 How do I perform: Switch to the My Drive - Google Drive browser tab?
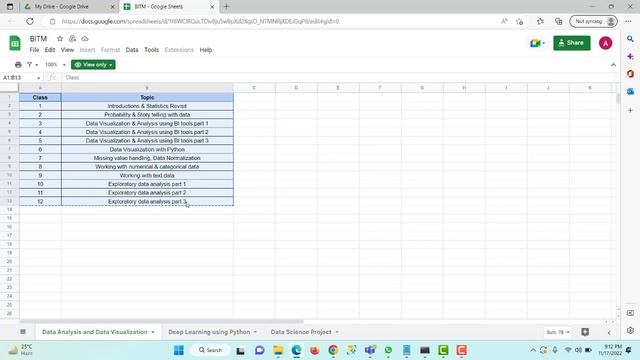tap(62, 7)
